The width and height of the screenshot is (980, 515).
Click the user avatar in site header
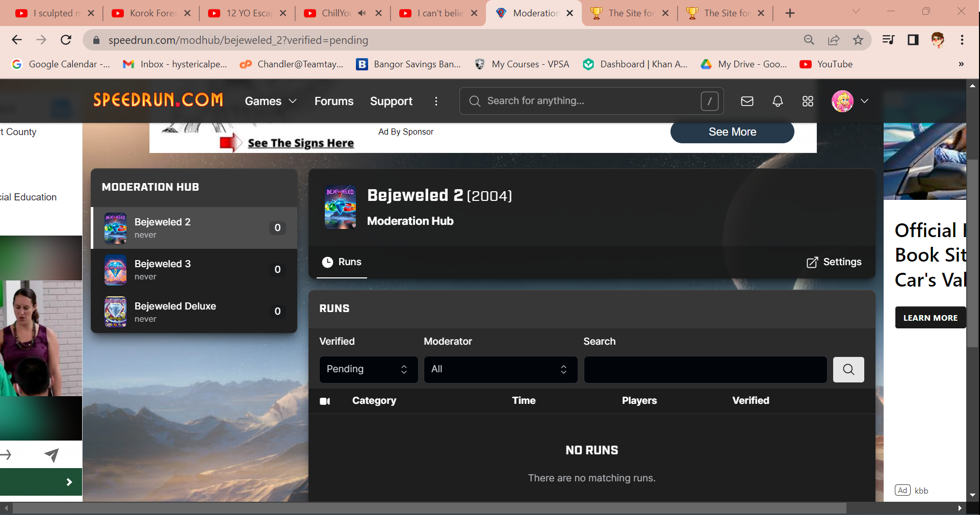pos(842,101)
